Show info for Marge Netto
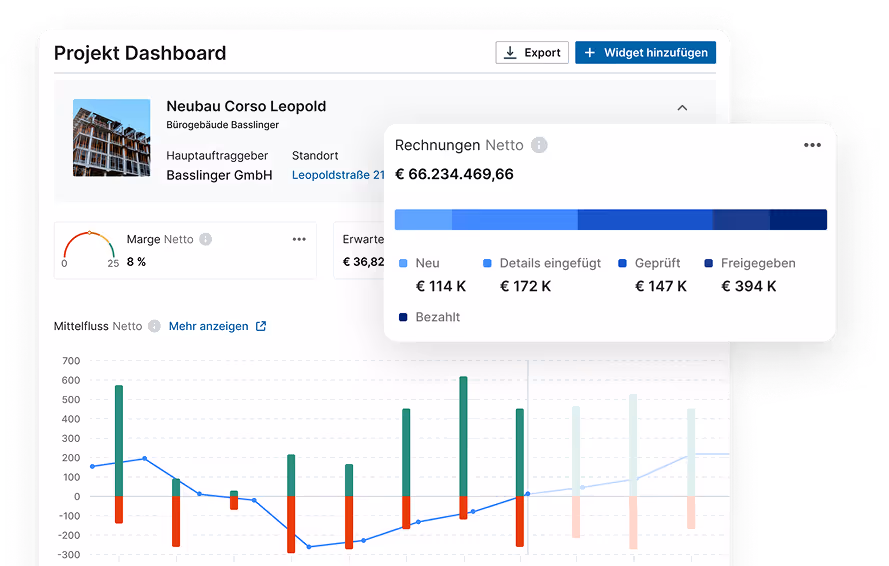889x566 pixels. [206, 239]
